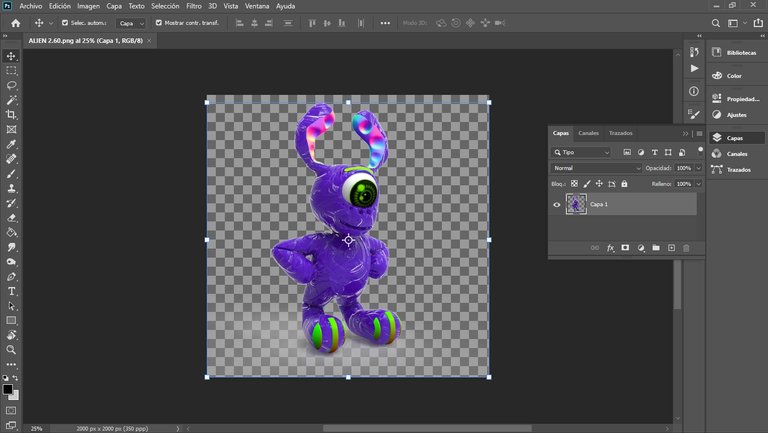768x433 pixels.
Task: Click foreground color swatch
Action: (x=7, y=389)
